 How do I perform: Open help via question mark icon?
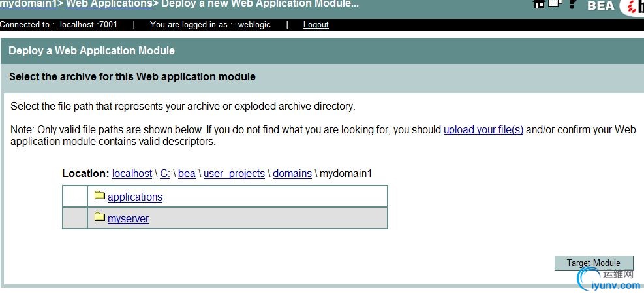pyautogui.click(x=574, y=4)
